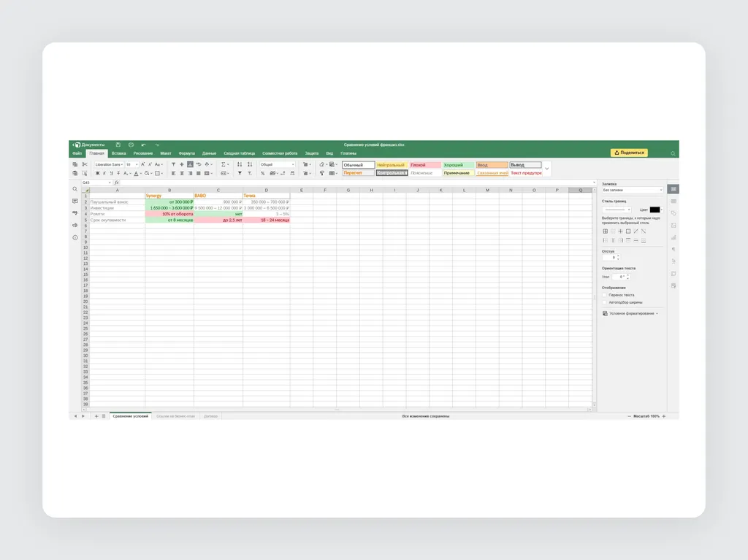
Task: Toggle italic К formatting
Action: (x=104, y=173)
